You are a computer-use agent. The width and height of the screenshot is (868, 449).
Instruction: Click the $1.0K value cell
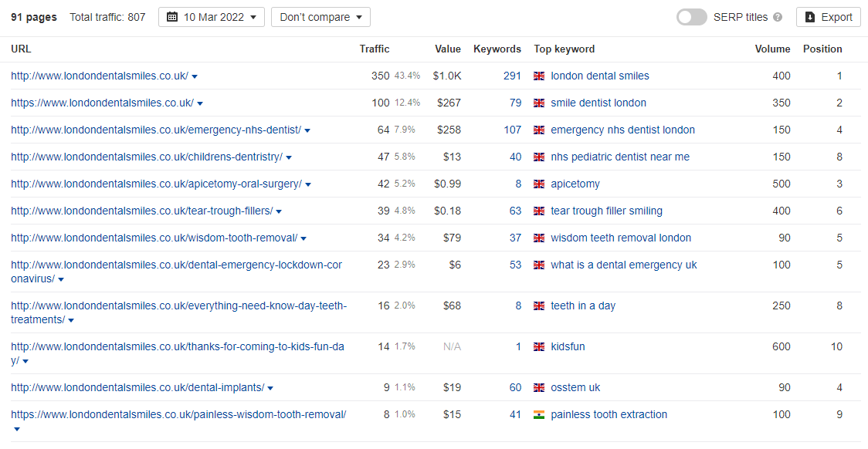446,76
